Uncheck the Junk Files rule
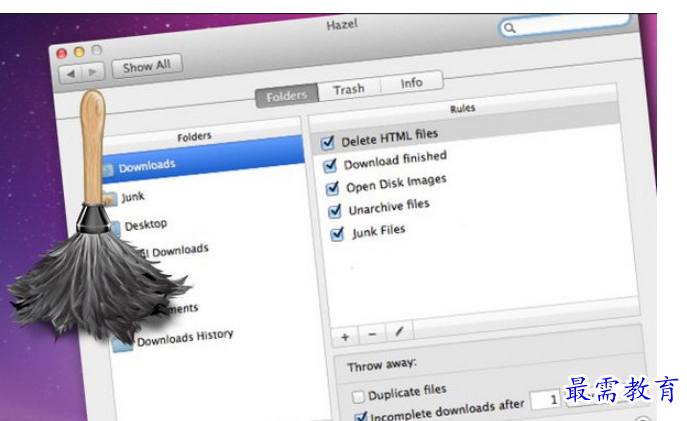The height and width of the screenshot is (421, 687). click(337, 234)
